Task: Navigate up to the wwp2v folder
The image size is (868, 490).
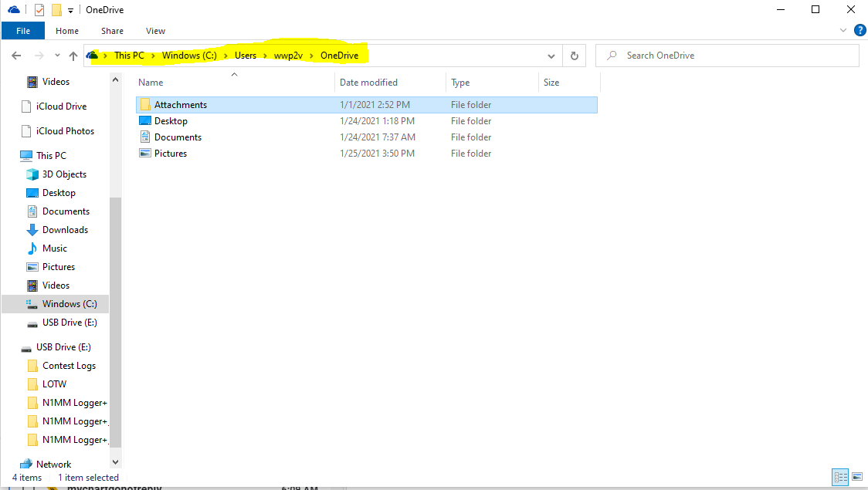Action: pos(73,55)
